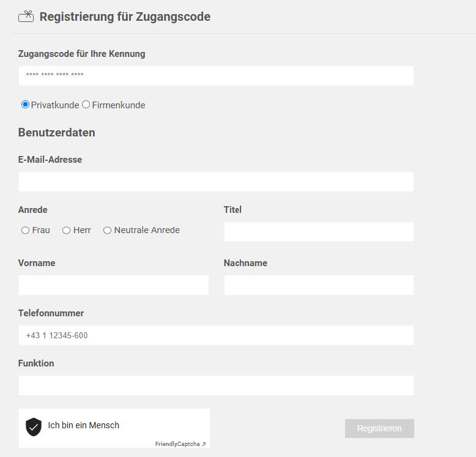Select the Privatkunde radio button
Viewport: 476px width, 457px height.
pos(25,105)
